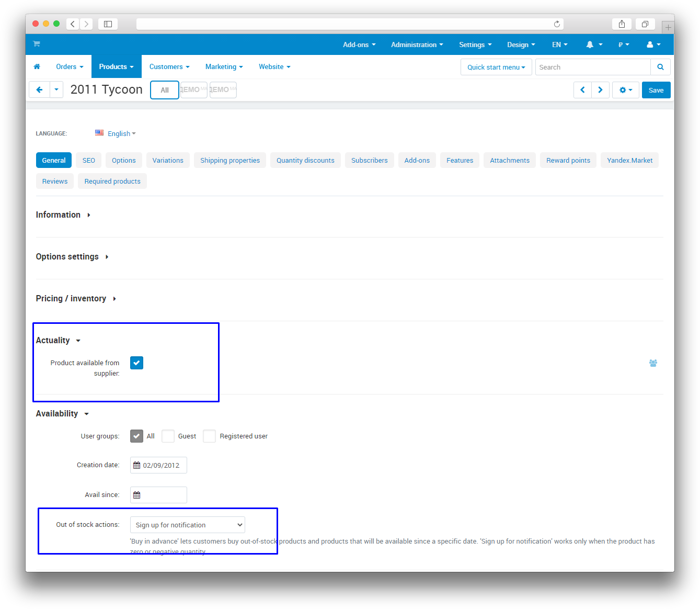Open Out of stock actions dropdown
The height and width of the screenshot is (609, 700).
pyautogui.click(x=187, y=525)
